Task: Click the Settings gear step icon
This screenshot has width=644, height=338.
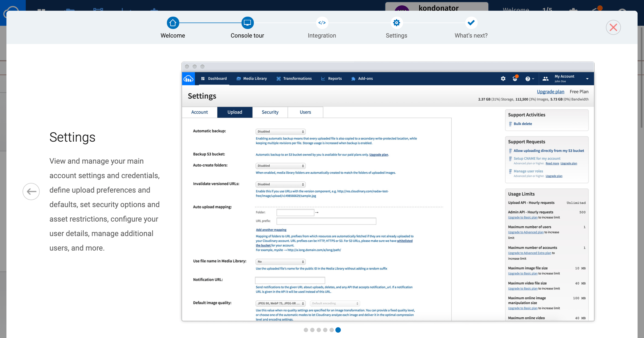Action: [x=396, y=23]
